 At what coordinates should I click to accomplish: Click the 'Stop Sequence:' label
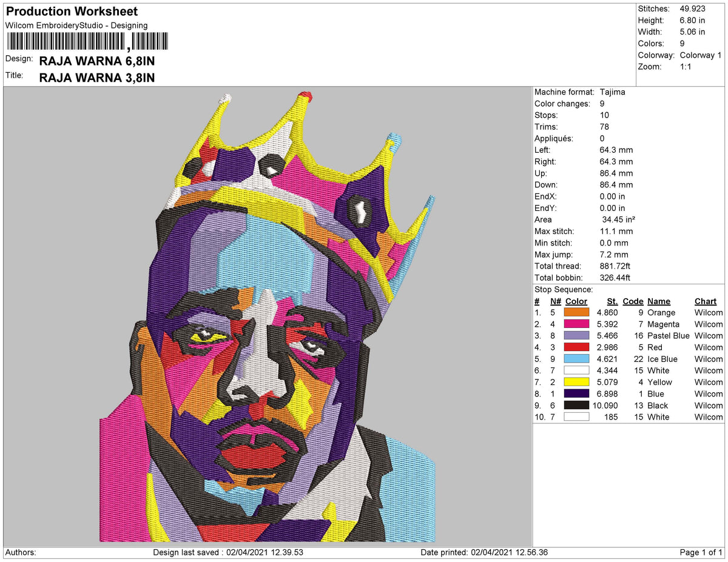click(x=564, y=290)
